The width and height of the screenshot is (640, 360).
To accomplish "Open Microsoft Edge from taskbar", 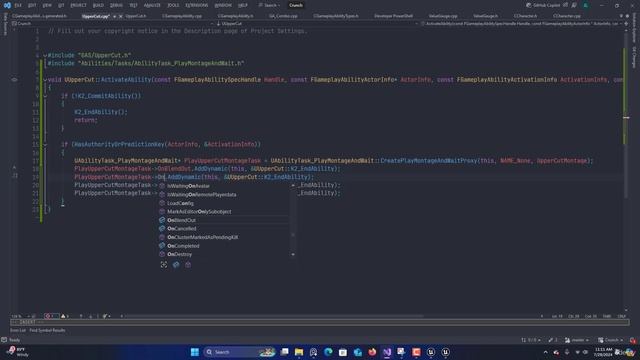I will coord(328,352).
